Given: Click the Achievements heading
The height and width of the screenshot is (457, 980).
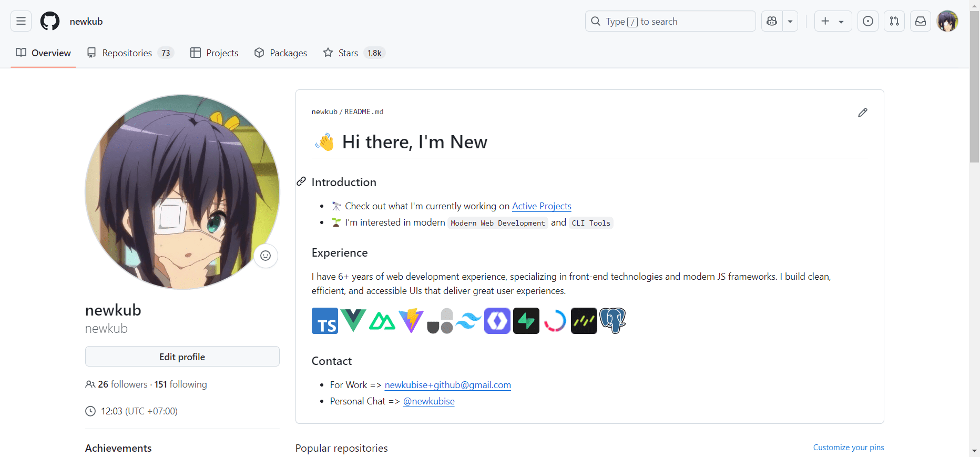Looking at the screenshot, I should coord(118,448).
